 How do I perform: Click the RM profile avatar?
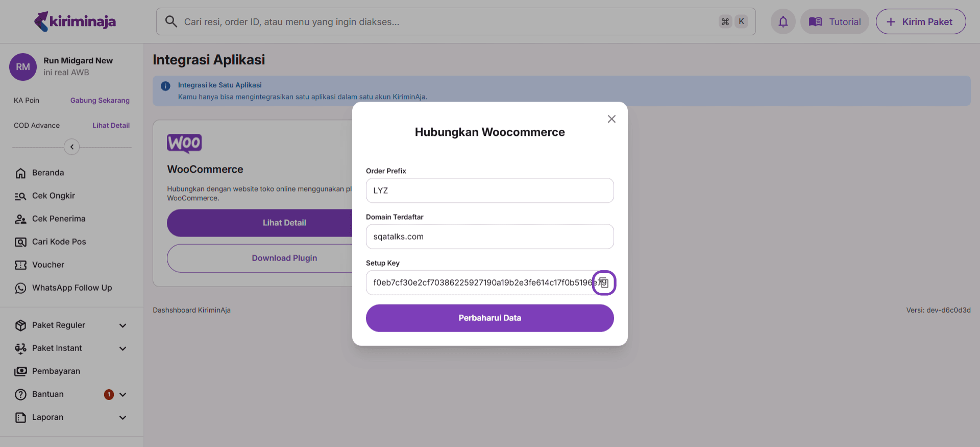23,67
